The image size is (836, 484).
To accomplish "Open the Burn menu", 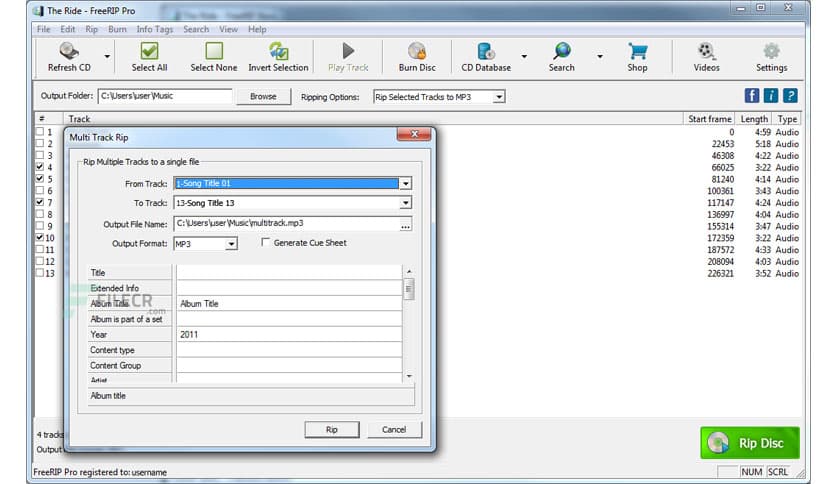I will click(x=117, y=29).
